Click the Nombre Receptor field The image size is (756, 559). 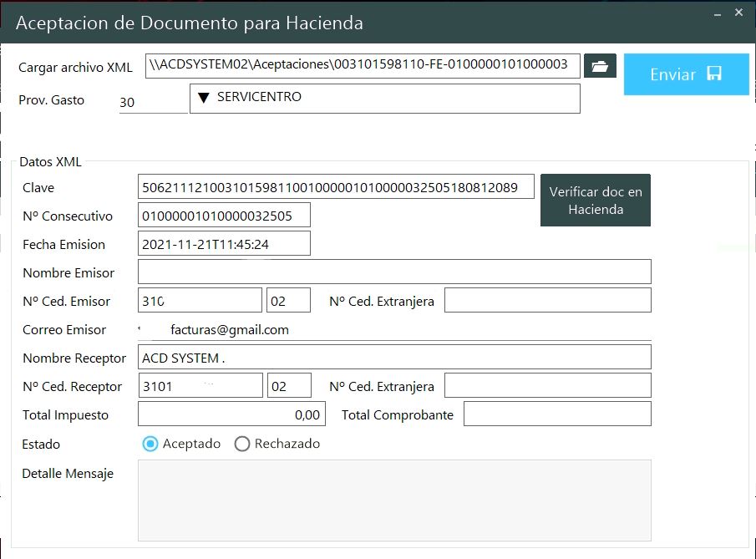click(393, 358)
